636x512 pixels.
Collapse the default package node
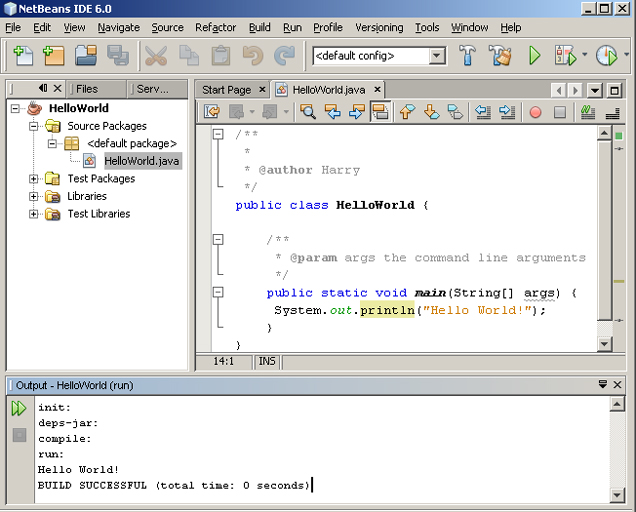[52, 144]
